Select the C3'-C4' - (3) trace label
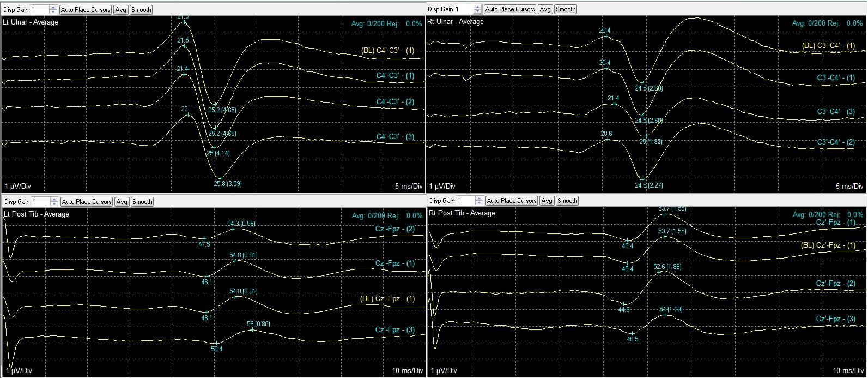Image resolution: width=868 pixels, height=378 pixels. pyautogui.click(x=836, y=111)
